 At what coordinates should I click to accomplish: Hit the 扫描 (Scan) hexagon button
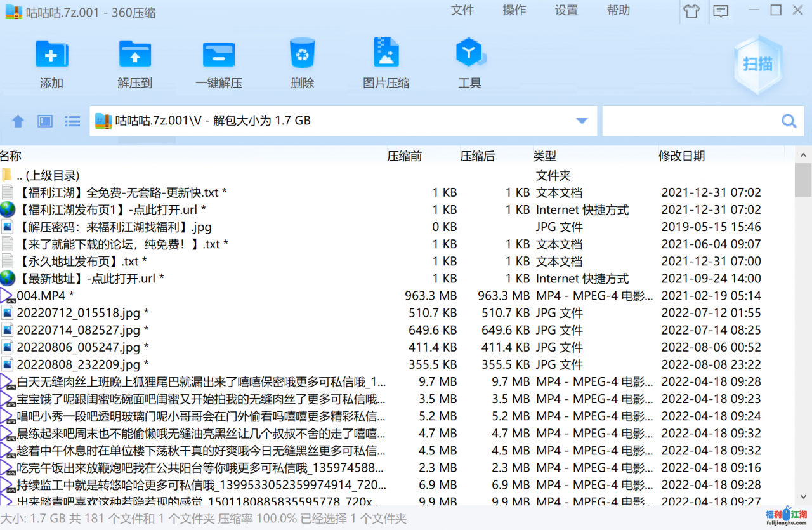[x=757, y=63]
